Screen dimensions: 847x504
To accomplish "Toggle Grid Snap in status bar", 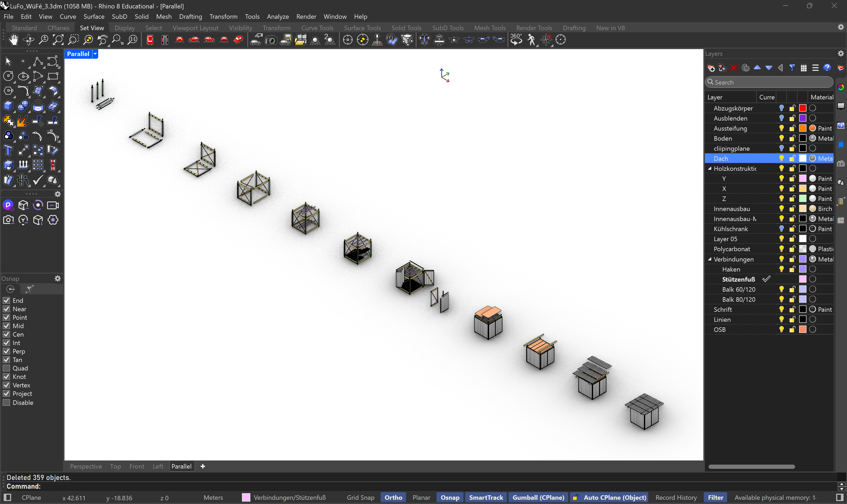I will tap(360, 498).
